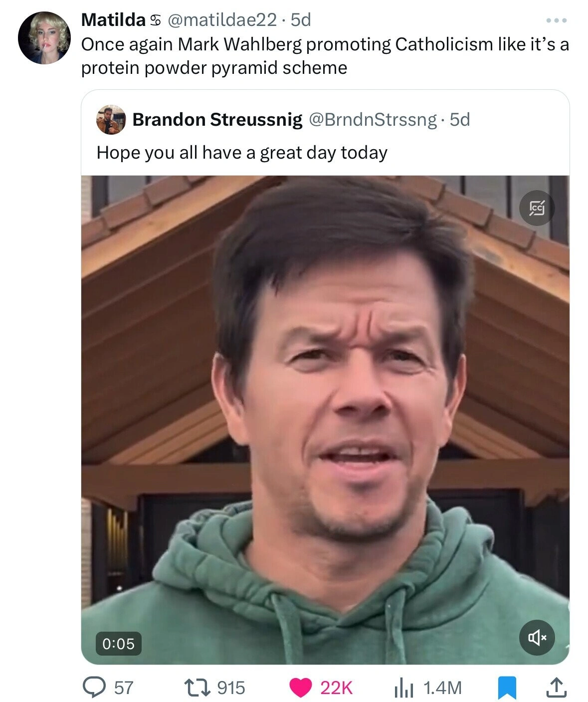Open the three-dot more options menu
Screen dimensions: 588x702
tap(556, 20)
